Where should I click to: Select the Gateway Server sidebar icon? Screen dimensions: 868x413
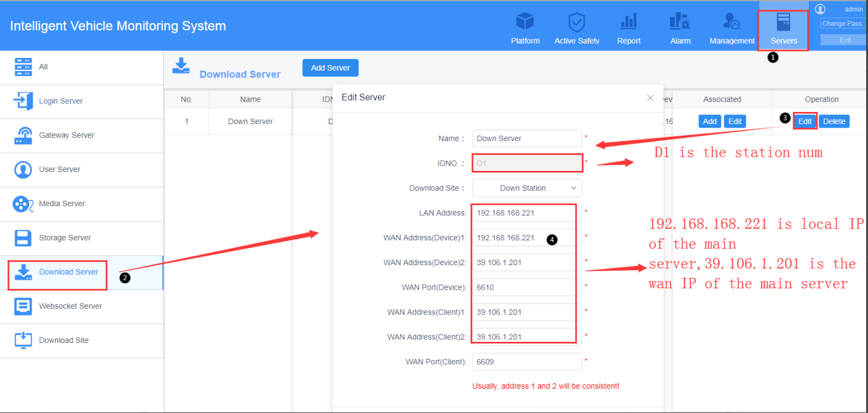pyautogui.click(x=23, y=135)
